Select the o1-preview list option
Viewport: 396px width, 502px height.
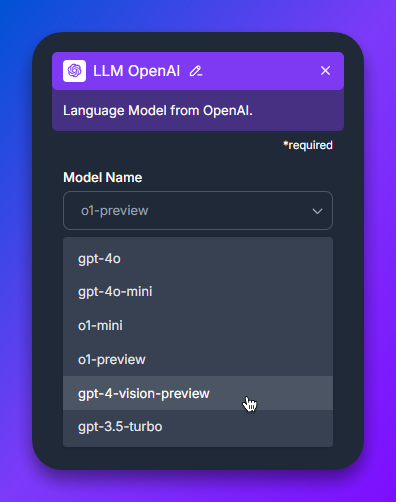[198, 359]
